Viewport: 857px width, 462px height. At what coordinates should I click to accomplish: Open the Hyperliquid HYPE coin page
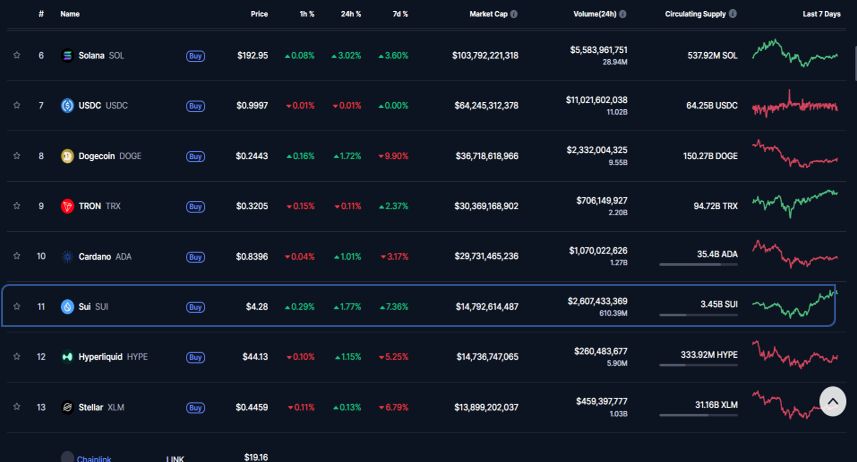pyautogui.click(x=113, y=357)
